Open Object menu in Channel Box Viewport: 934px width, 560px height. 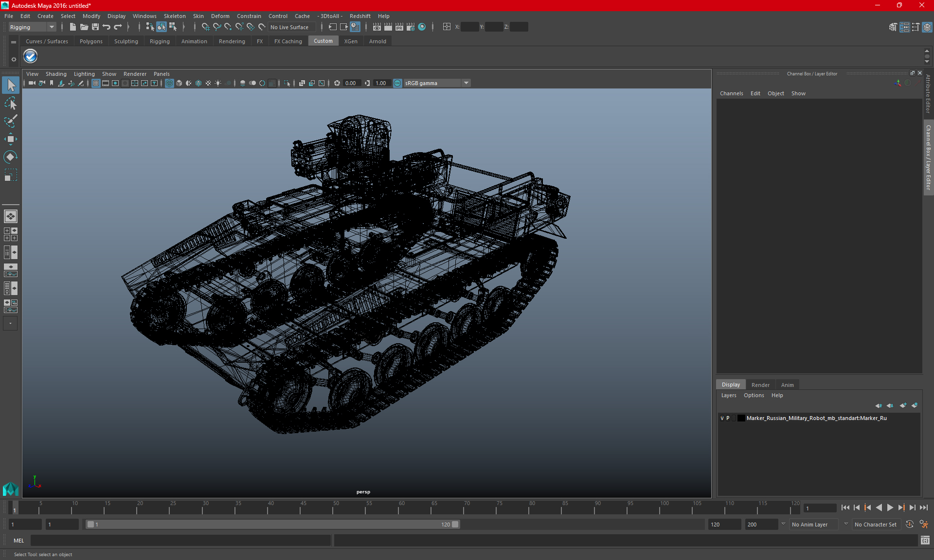tap(775, 93)
